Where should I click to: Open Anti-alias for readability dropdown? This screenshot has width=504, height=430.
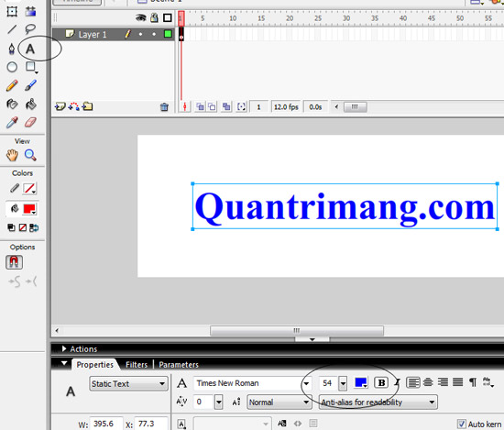378,402
